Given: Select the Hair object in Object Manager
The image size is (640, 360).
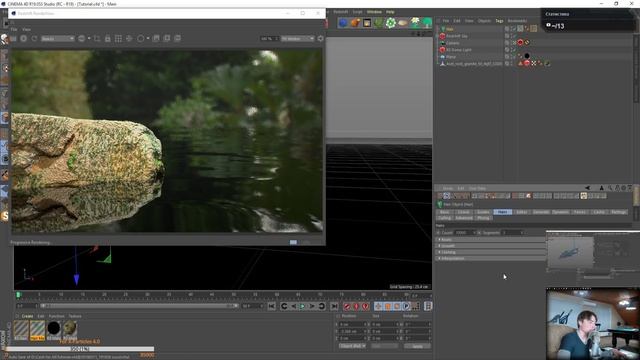Looking at the screenshot, I should pos(449,29).
